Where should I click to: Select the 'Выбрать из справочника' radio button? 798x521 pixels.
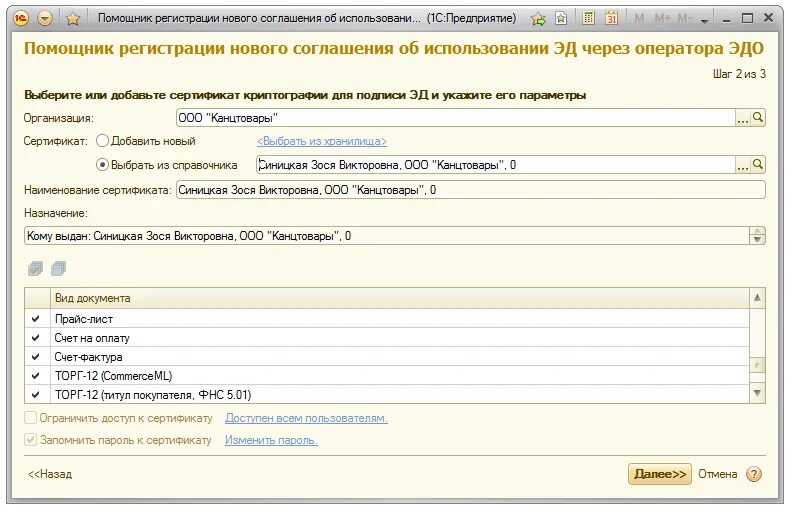click(102, 165)
